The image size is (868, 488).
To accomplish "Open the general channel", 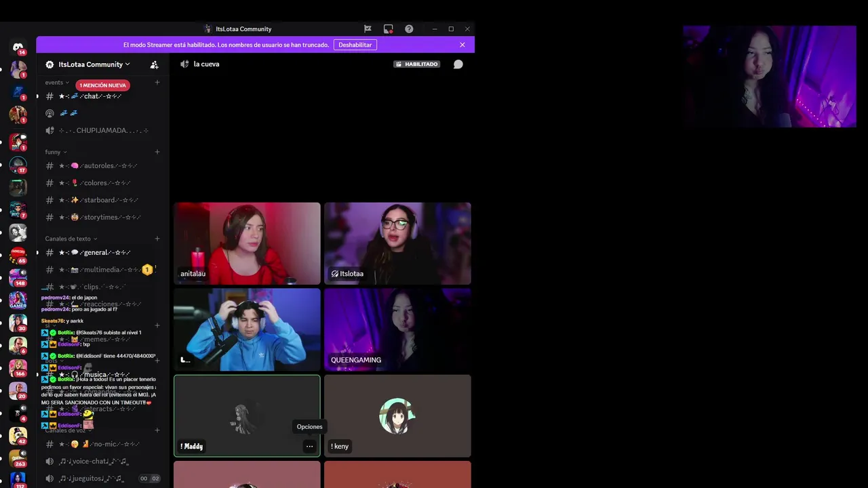I will [x=102, y=253].
